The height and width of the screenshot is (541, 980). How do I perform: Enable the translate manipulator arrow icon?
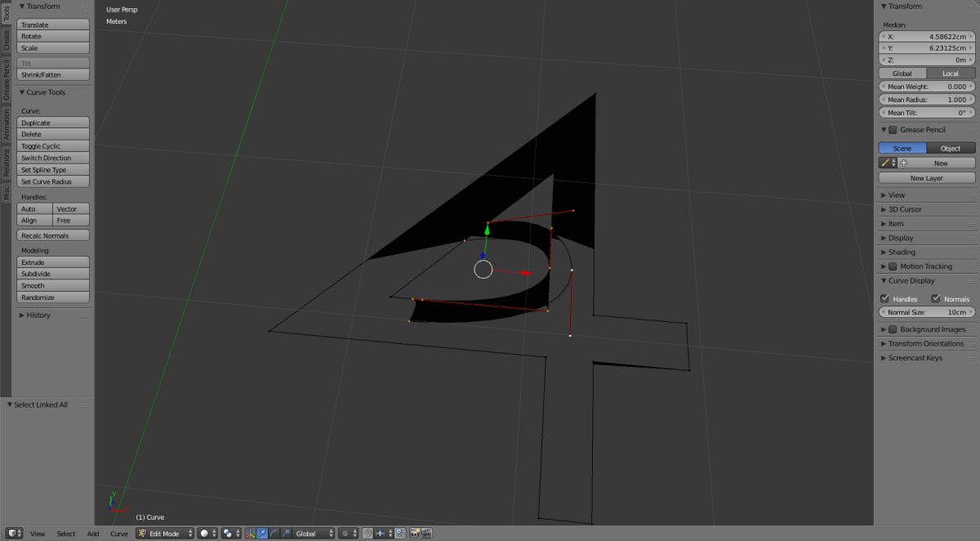coord(262,533)
